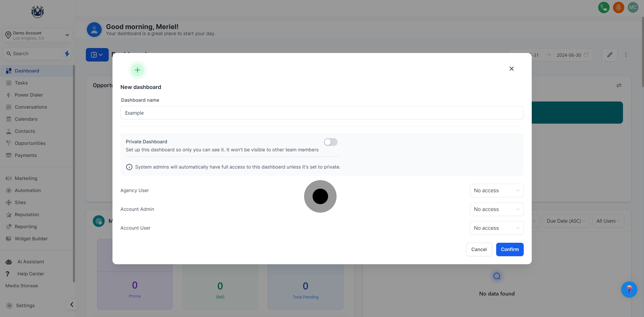This screenshot has height=317, width=644.
Task: Expand Agency User access dropdown
Action: 496,190
